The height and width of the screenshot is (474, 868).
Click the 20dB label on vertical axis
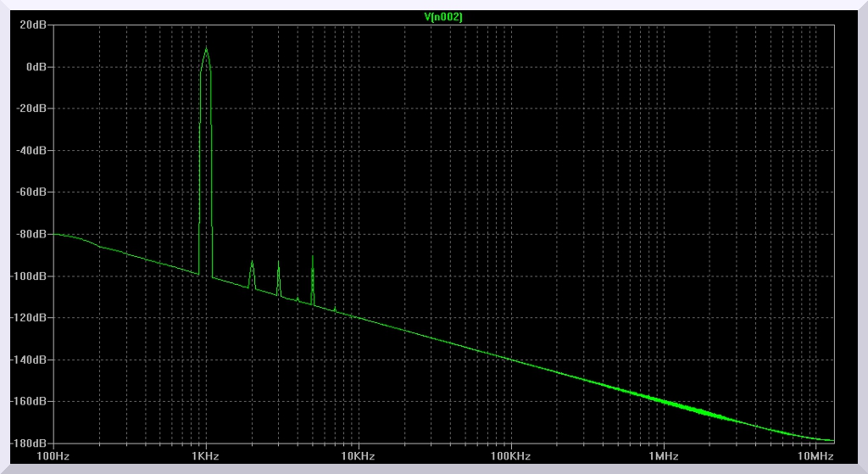click(x=33, y=25)
